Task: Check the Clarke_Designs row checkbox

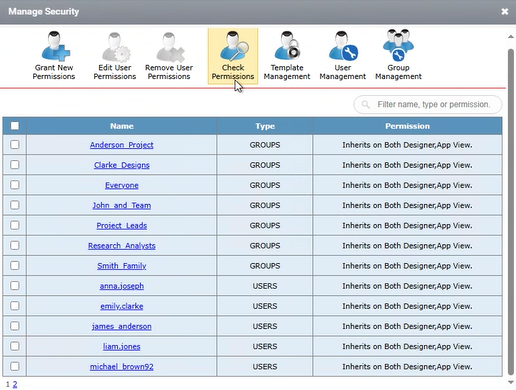Action: [x=15, y=165]
